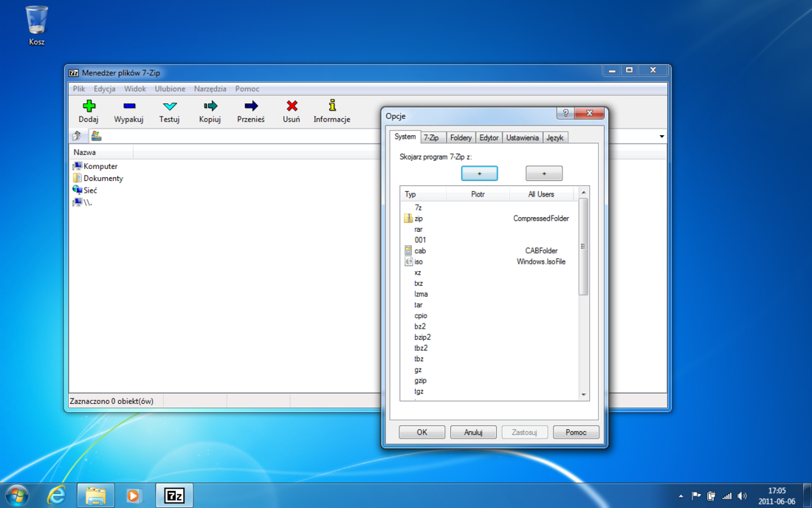Click the Nazwa column header

click(x=101, y=152)
